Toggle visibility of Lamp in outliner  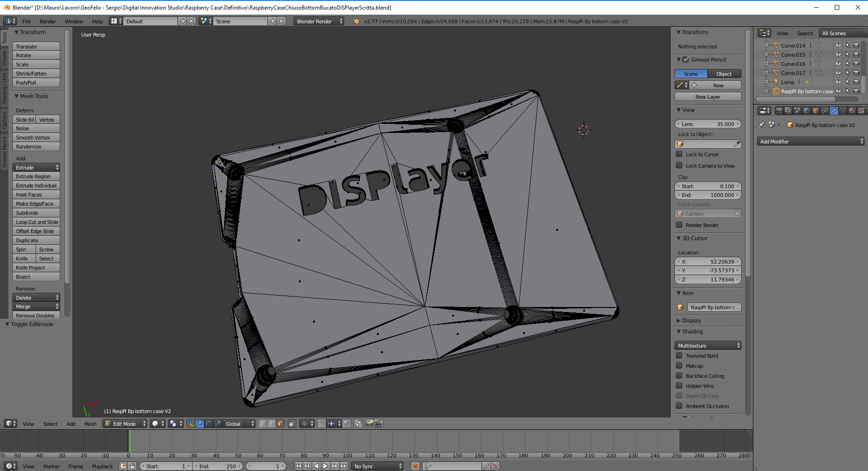coord(838,82)
